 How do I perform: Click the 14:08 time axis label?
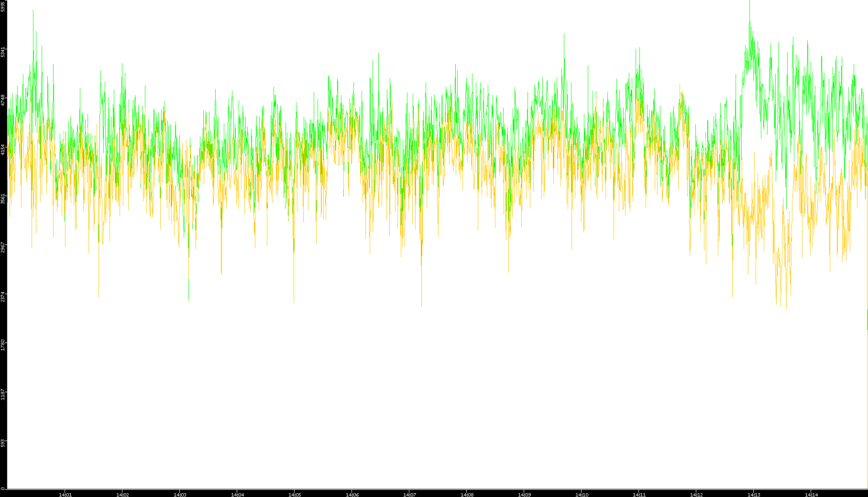pyautogui.click(x=467, y=494)
